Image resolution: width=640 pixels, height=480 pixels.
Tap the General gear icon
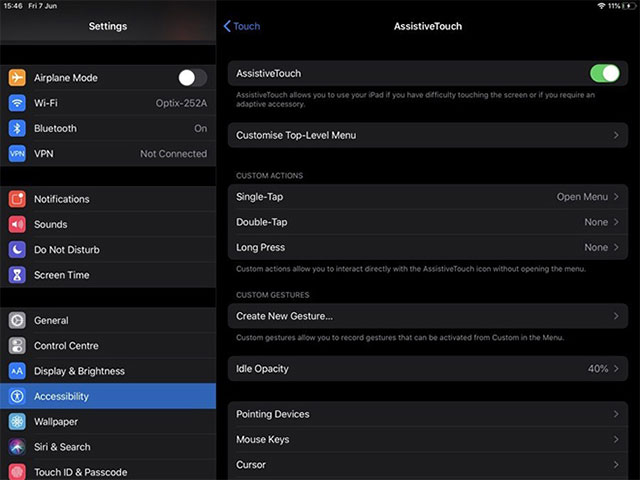[x=17, y=320]
